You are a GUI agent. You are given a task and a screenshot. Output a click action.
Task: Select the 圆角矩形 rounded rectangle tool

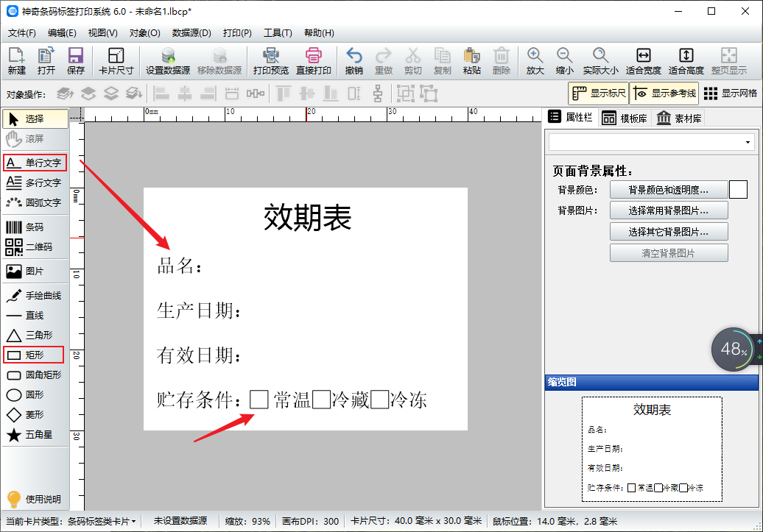(35, 375)
